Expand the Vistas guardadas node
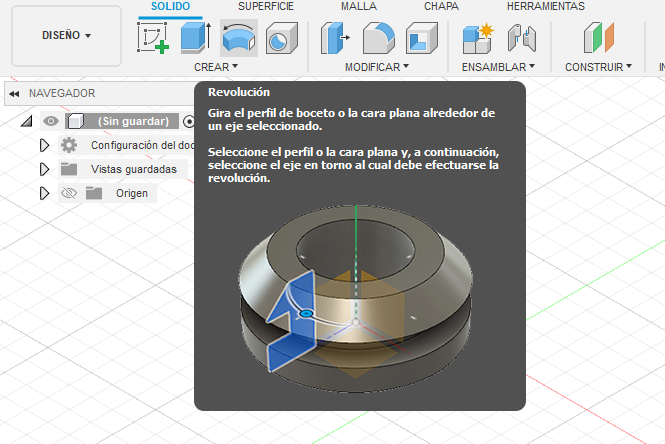 pyautogui.click(x=44, y=169)
